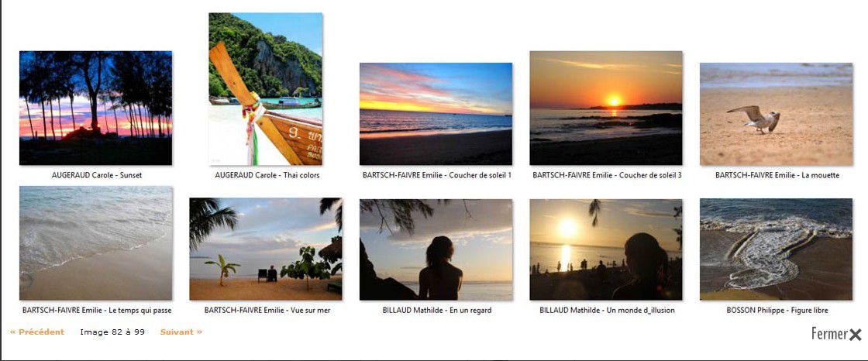Open the Thai colors boat photo
Image resolution: width=868 pixels, height=361 pixels.
click(266, 89)
